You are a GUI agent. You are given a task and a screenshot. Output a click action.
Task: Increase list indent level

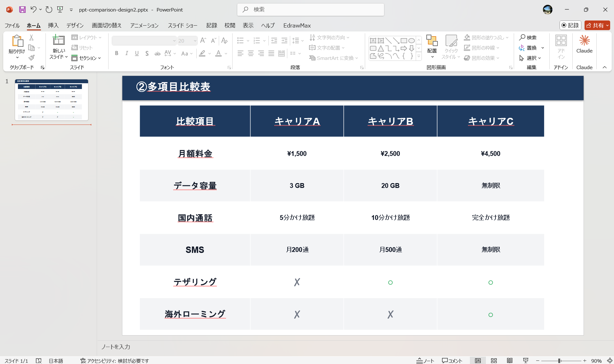[284, 41]
